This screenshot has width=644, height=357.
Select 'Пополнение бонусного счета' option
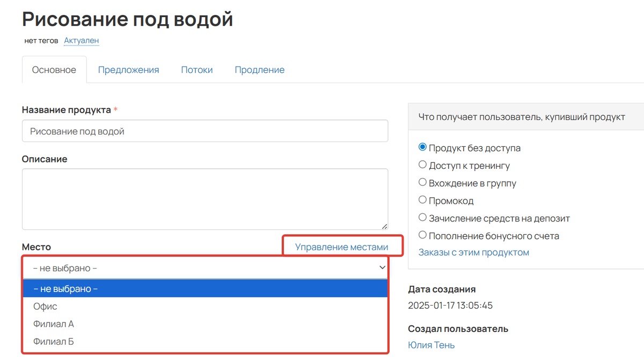(x=422, y=235)
